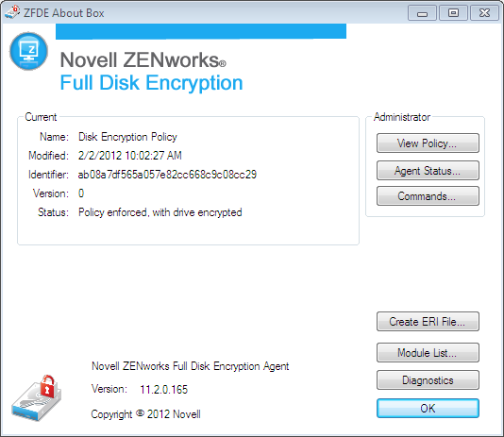Open Agent Status window
The height and width of the screenshot is (437, 504).
click(428, 170)
